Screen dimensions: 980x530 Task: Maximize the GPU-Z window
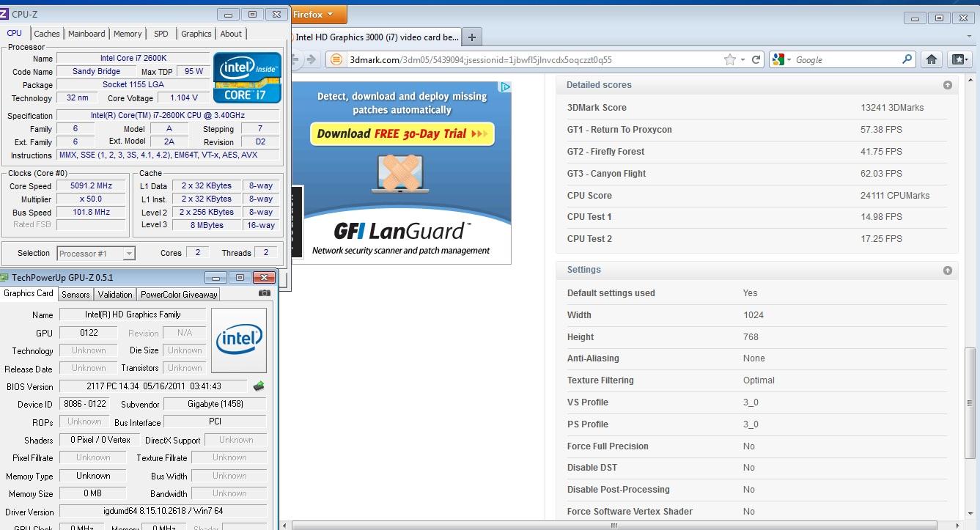(240, 278)
